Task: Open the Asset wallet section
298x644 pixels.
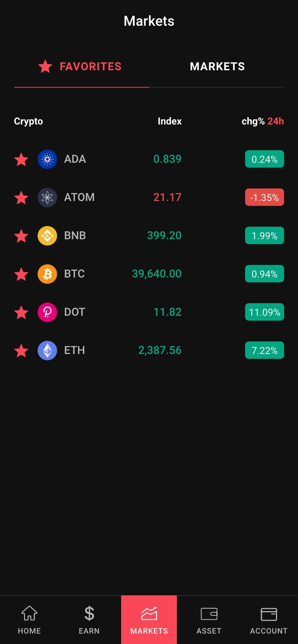Action: [x=209, y=620]
